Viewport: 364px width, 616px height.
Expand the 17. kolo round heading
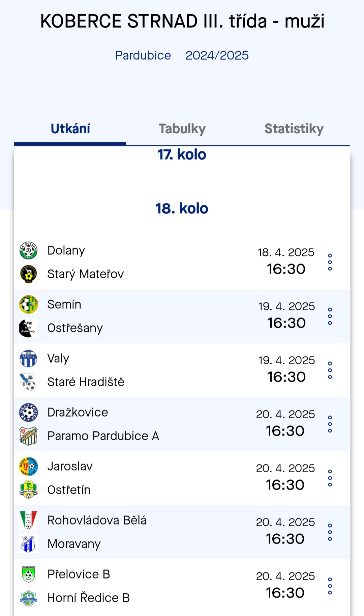pos(182,155)
